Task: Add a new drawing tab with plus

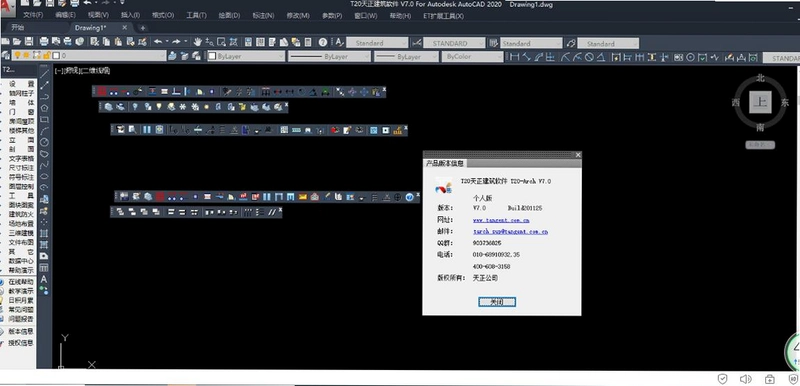Action: tap(143, 28)
